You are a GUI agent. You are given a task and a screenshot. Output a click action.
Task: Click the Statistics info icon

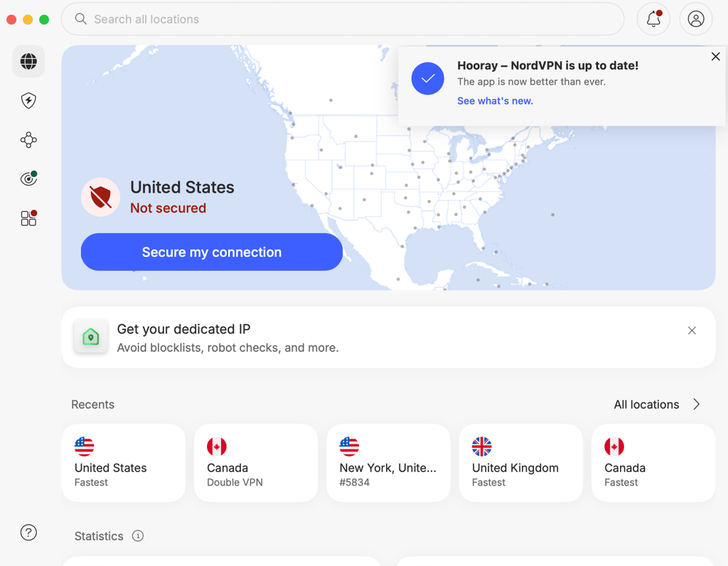coord(138,536)
